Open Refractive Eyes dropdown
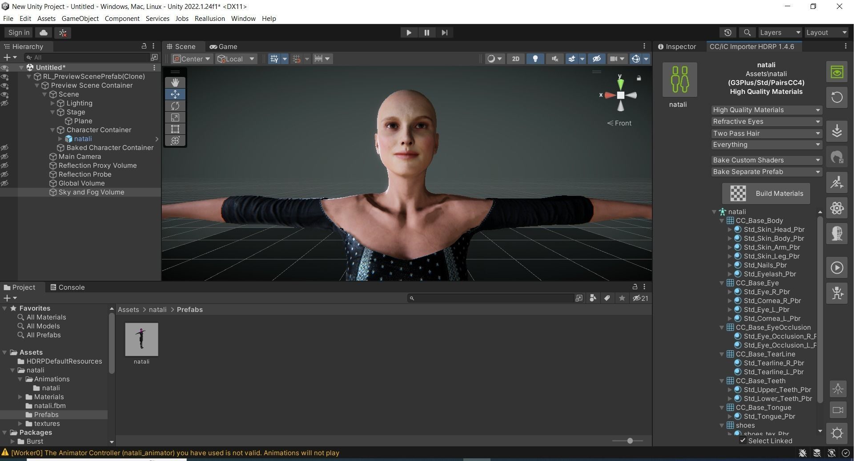868x461 pixels. point(766,121)
